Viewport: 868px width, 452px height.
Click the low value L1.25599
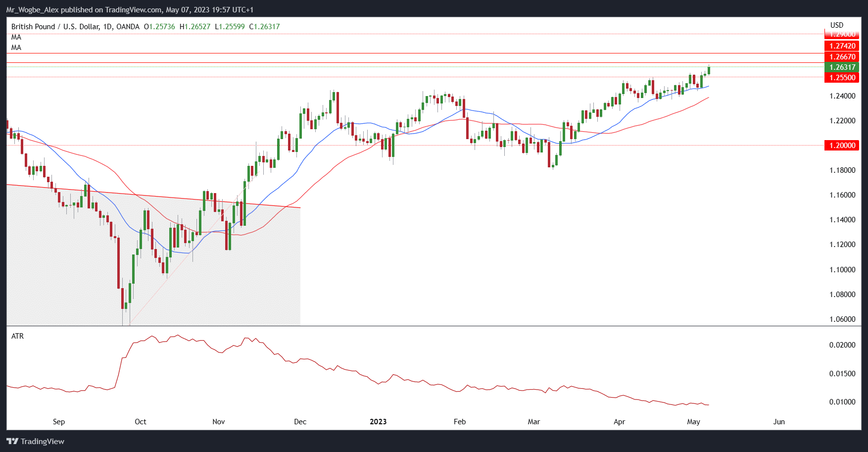[230, 27]
